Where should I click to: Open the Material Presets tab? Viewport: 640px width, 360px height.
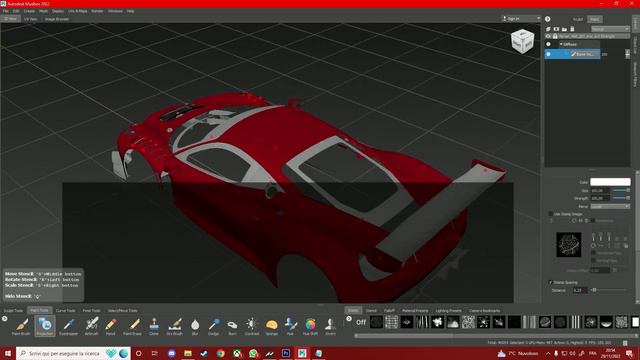(x=415, y=311)
